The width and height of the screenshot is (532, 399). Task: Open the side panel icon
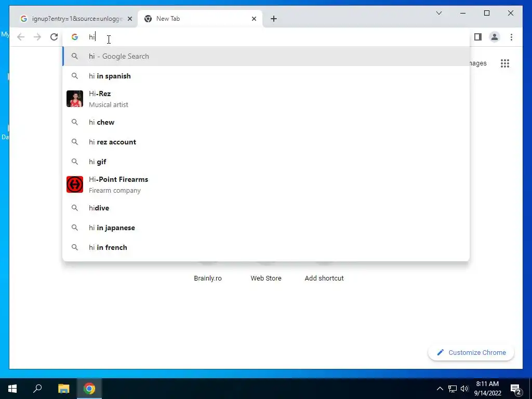[478, 37]
